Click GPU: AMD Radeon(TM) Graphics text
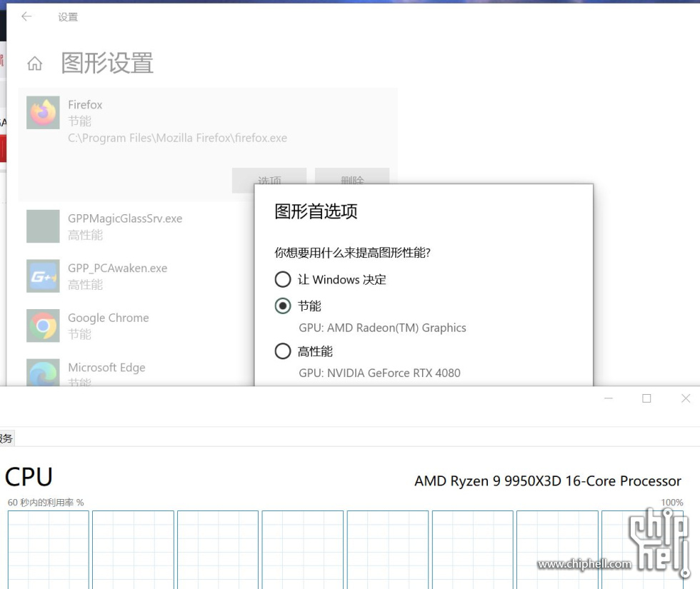700x589 pixels. pyautogui.click(x=382, y=328)
